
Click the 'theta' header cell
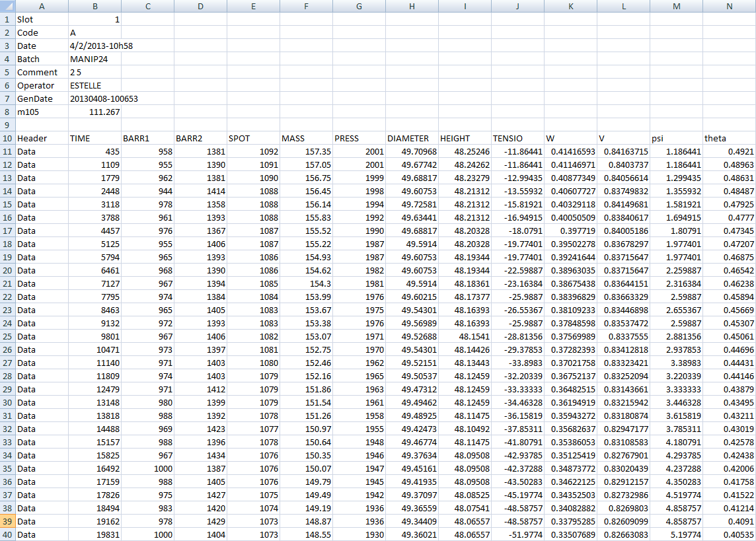pos(729,138)
